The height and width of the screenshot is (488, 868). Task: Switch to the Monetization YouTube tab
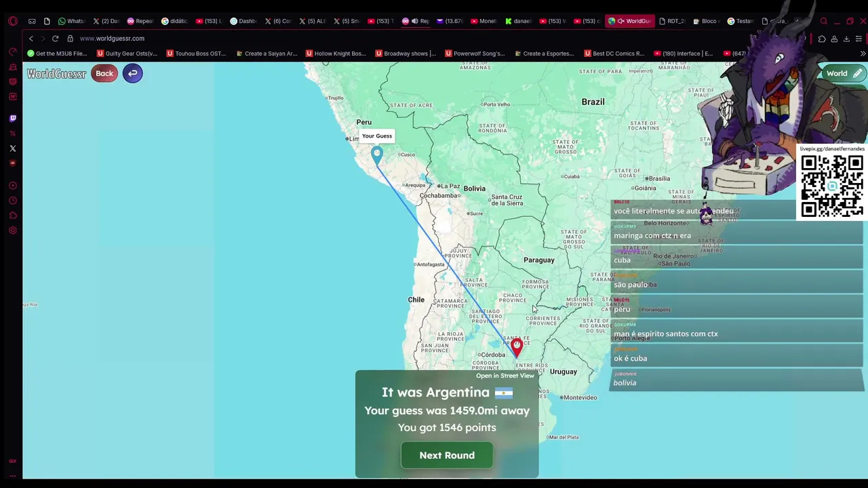484,21
